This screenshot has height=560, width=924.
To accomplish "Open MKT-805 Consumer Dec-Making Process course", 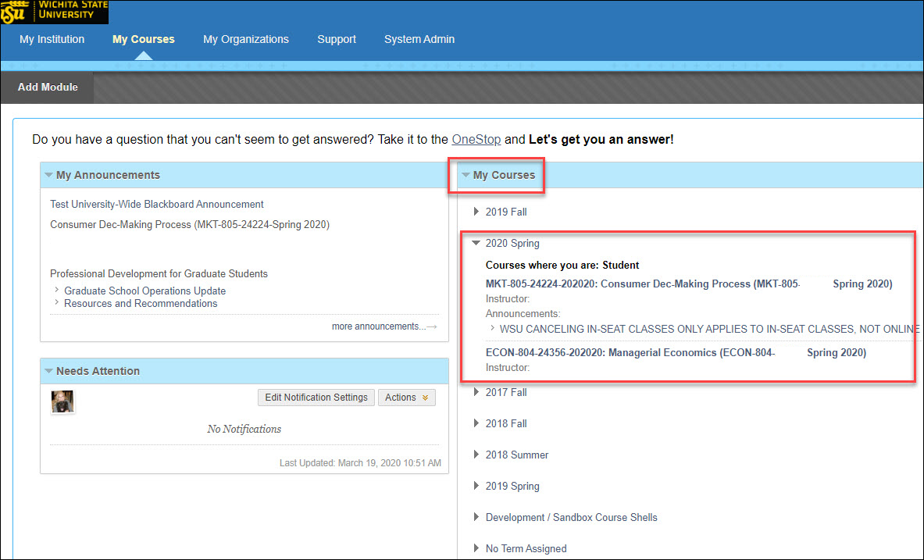I will point(688,284).
